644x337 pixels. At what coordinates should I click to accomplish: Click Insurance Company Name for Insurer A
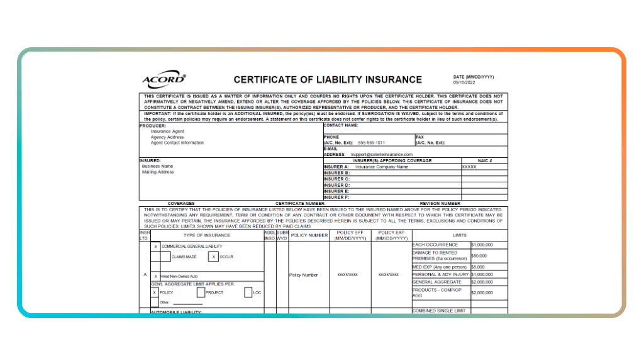pos(382,167)
